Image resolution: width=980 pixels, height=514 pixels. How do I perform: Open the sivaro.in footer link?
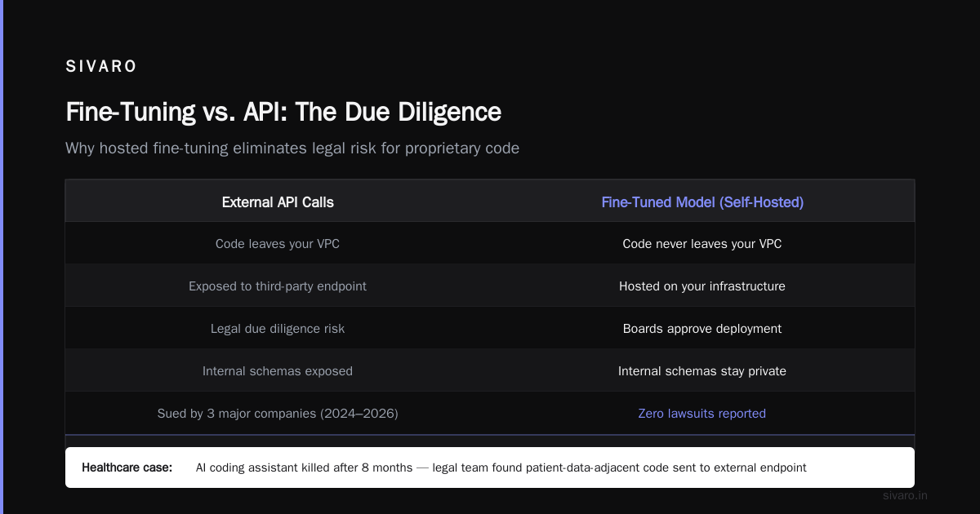pyautogui.click(x=906, y=495)
